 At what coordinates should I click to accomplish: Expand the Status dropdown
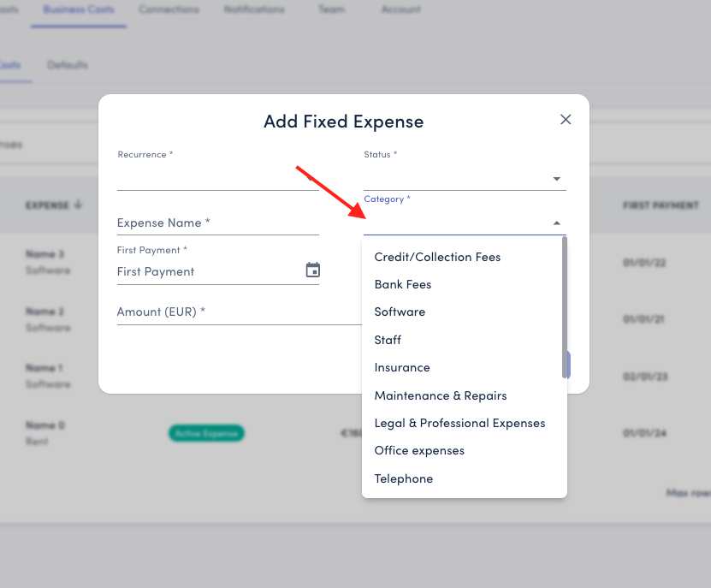[x=556, y=179]
